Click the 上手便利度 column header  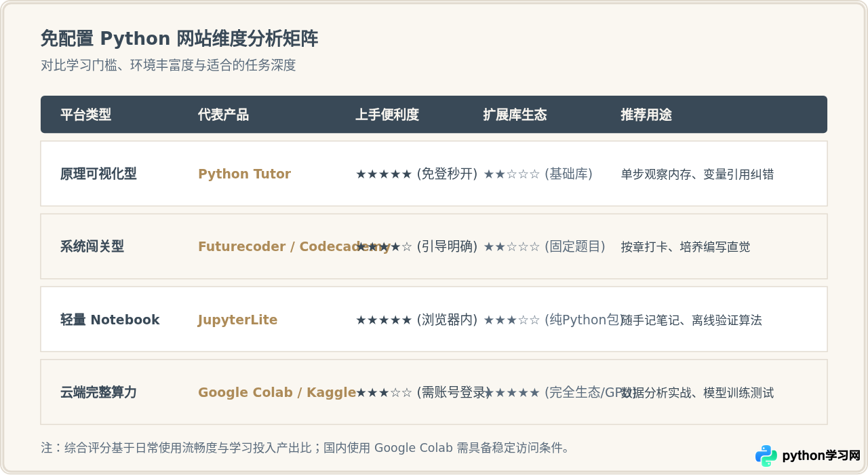pyautogui.click(x=387, y=115)
